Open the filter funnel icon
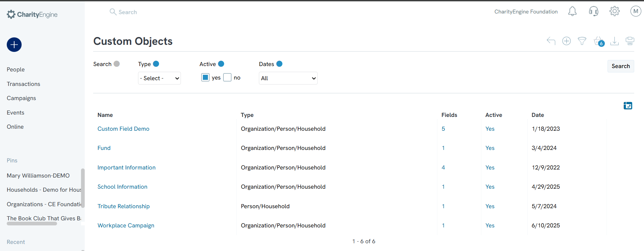This screenshot has width=644, height=251. coord(582,41)
